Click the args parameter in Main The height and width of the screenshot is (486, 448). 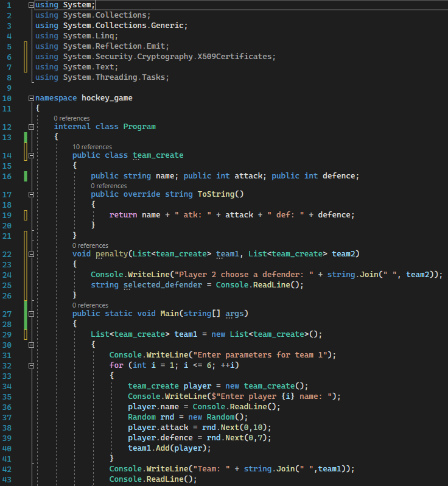234,314
